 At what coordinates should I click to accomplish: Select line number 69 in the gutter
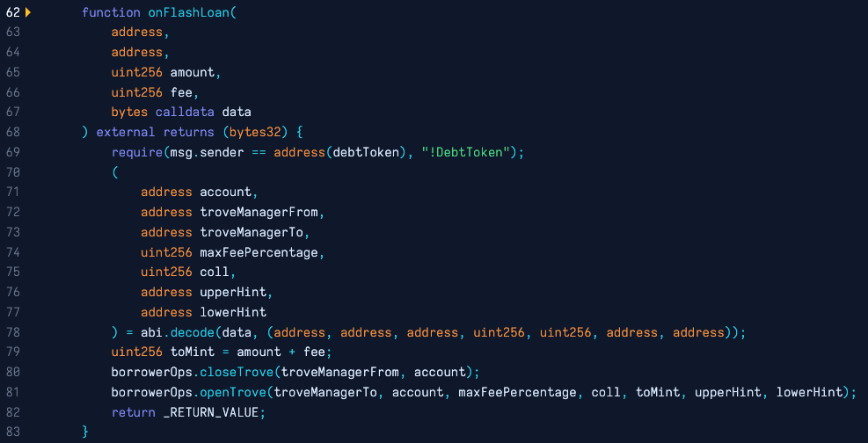pos(12,152)
